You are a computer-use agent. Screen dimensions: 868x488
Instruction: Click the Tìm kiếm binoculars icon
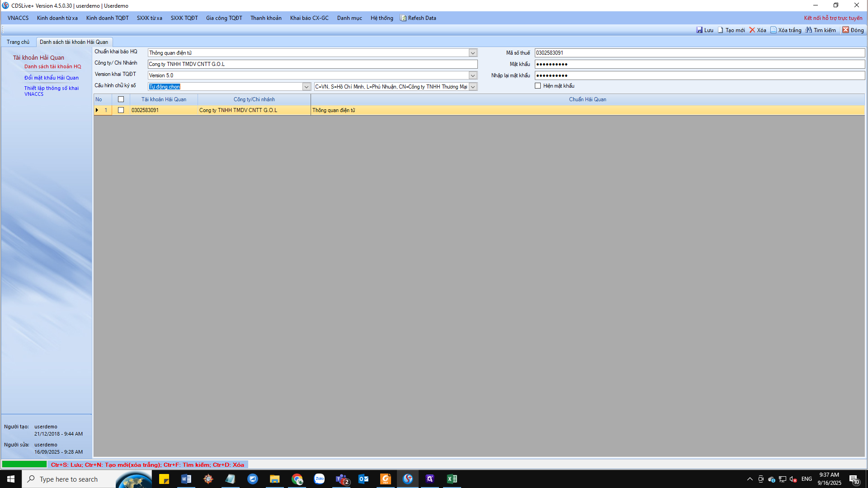point(809,30)
